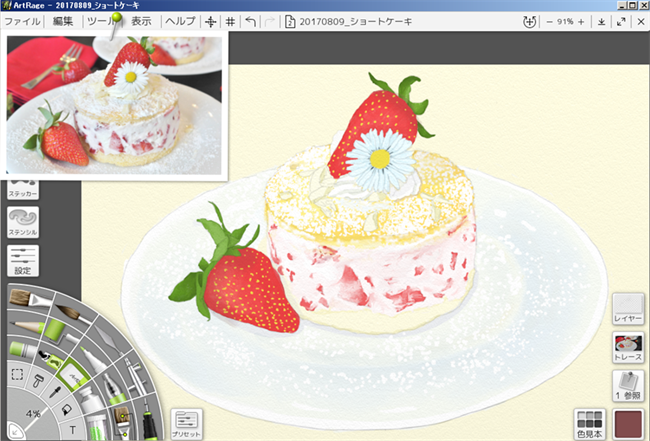Select the sticker spray can tool
The height and width of the screenshot is (441, 650).
[49, 358]
